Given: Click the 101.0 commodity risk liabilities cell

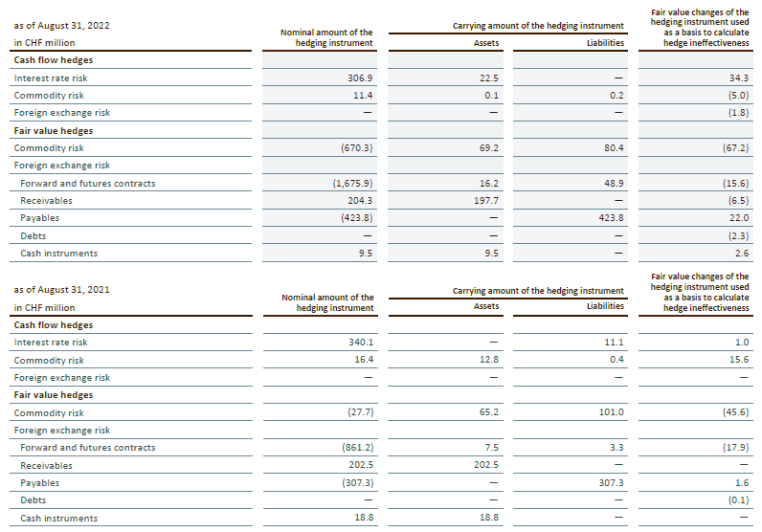Looking at the screenshot, I should click(610, 413).
